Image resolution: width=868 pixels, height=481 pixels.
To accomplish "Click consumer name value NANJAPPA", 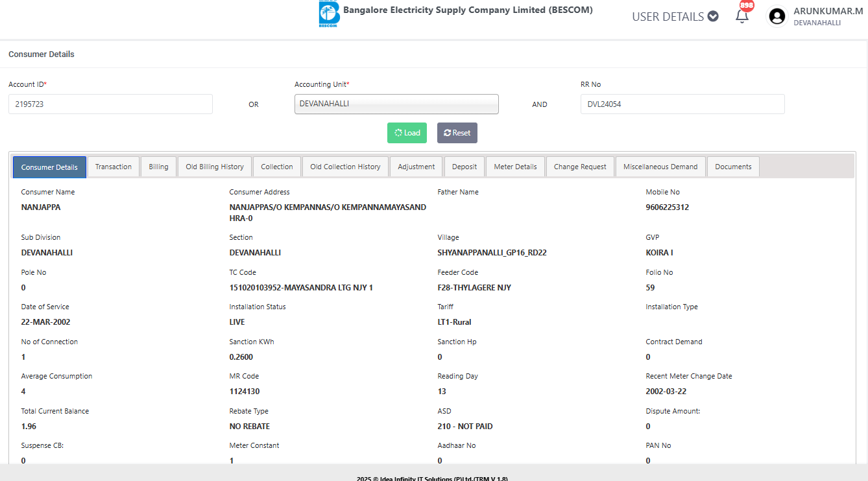I will click(x=41, y=207).
